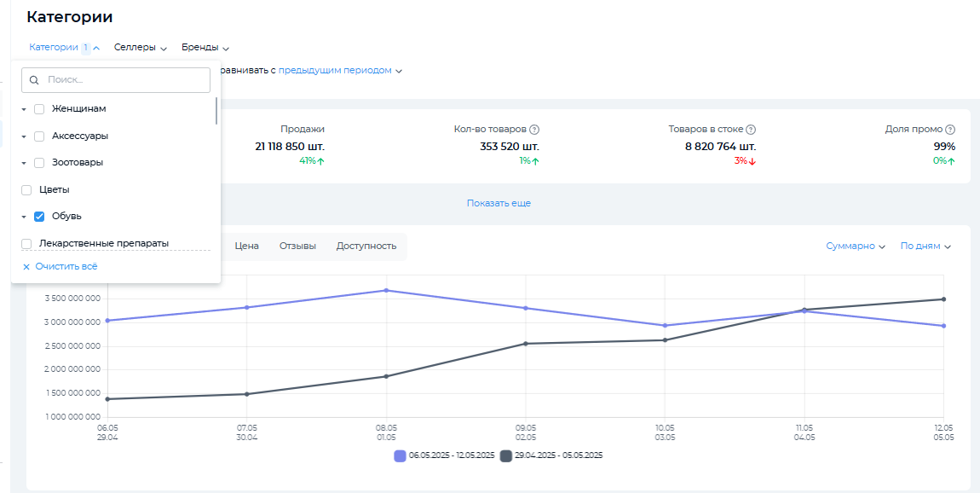Switch to the Доступность chart tab
980x493 pixels.
pos(366,246)
